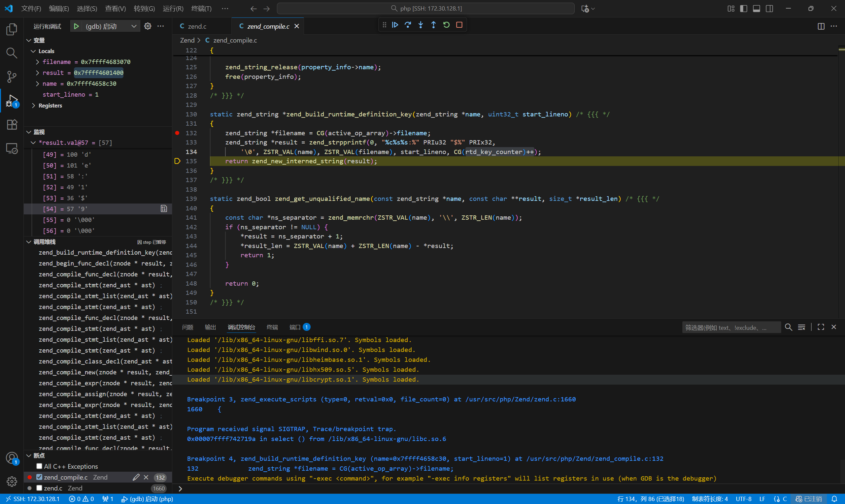Click the debug console filter input field

(730, 328)
